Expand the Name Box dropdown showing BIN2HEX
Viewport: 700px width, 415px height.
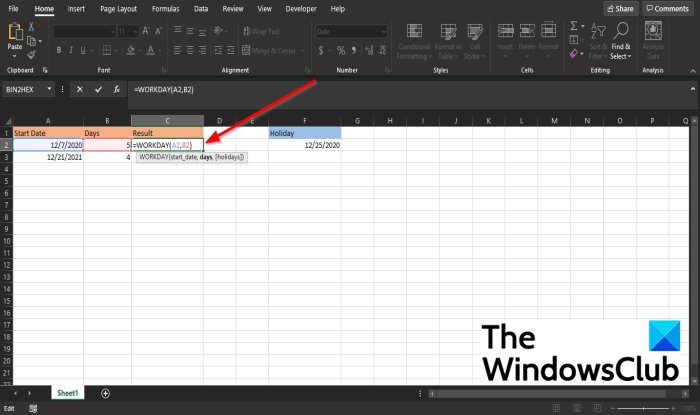[49, 89]
